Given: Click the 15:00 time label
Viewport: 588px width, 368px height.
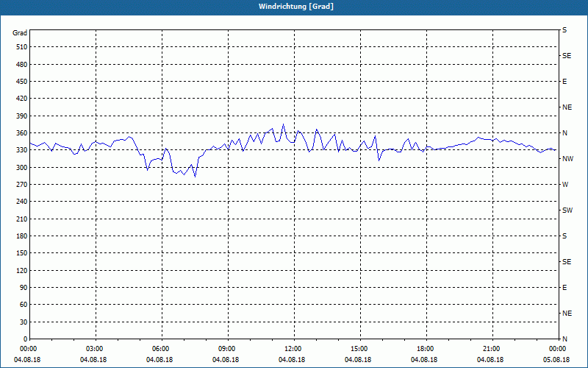Looking at the screenshot, I should [x=360, y=349].
